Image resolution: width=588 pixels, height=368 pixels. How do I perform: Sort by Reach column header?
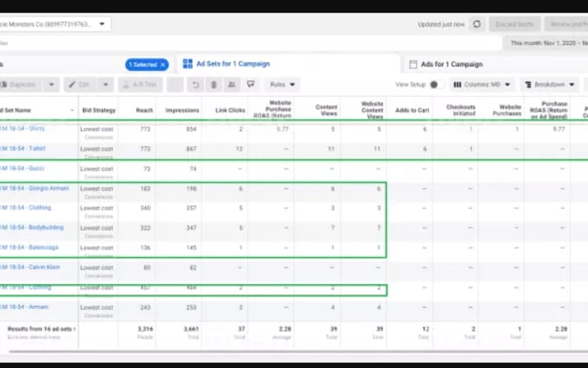coord(144,111)
